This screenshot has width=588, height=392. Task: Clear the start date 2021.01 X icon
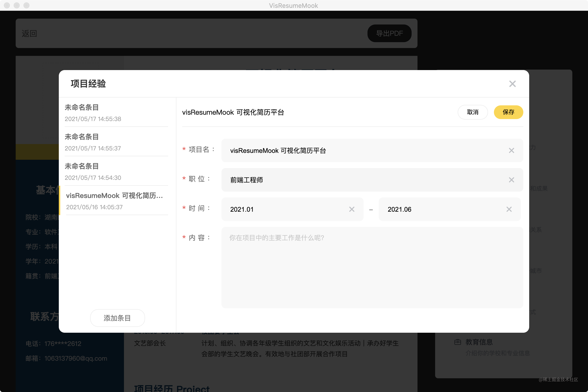pyautogui.click(x=352, y=209)
